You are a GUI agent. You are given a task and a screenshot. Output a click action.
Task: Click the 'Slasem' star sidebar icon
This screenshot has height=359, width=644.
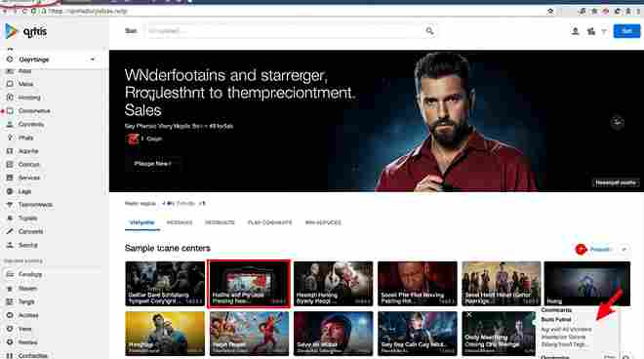tap(10, 289)
